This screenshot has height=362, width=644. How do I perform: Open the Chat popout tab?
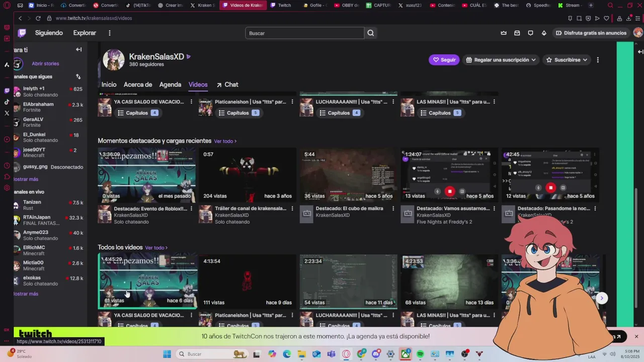(x=227, y=84)
